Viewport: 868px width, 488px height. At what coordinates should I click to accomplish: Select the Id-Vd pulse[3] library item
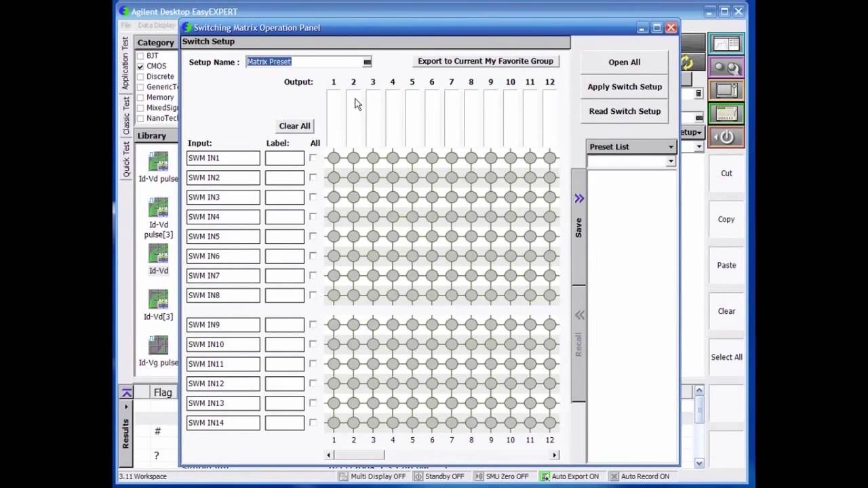(x=158, y=208)
